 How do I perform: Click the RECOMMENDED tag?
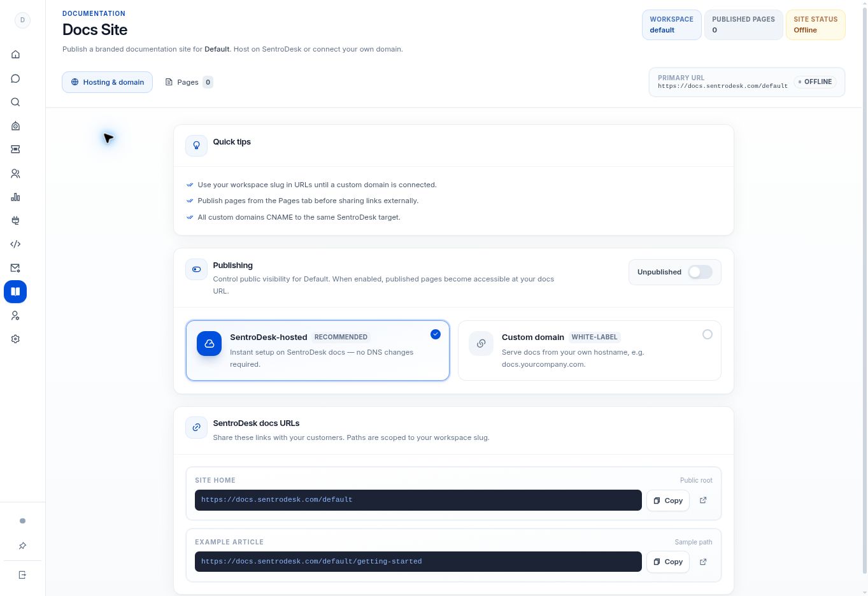coord(341,337)
